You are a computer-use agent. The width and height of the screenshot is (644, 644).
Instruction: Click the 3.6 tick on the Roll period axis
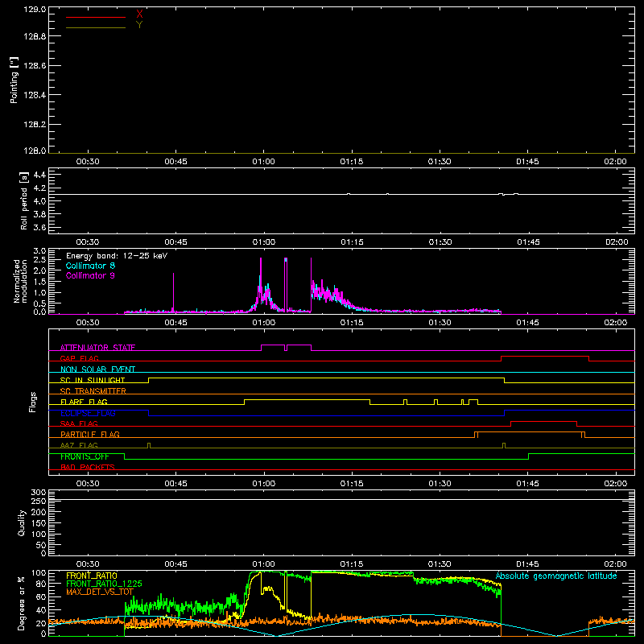(x=39, y=227)
